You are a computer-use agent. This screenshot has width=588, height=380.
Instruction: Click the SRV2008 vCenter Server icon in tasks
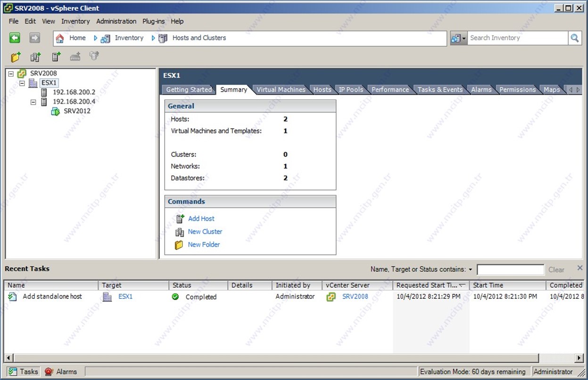coord(331,297)
